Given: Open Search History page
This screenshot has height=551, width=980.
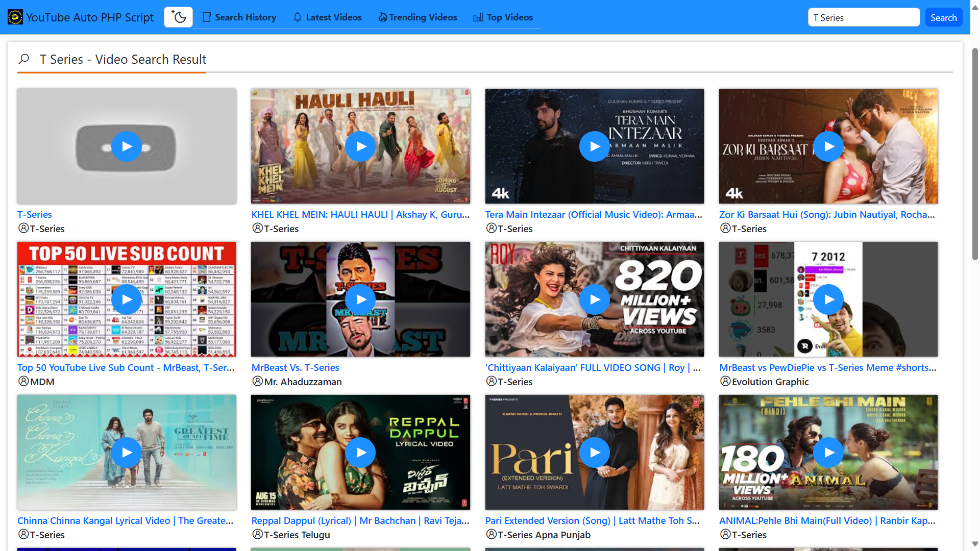Looking at the screenshot, I should (x=239, y=17).
